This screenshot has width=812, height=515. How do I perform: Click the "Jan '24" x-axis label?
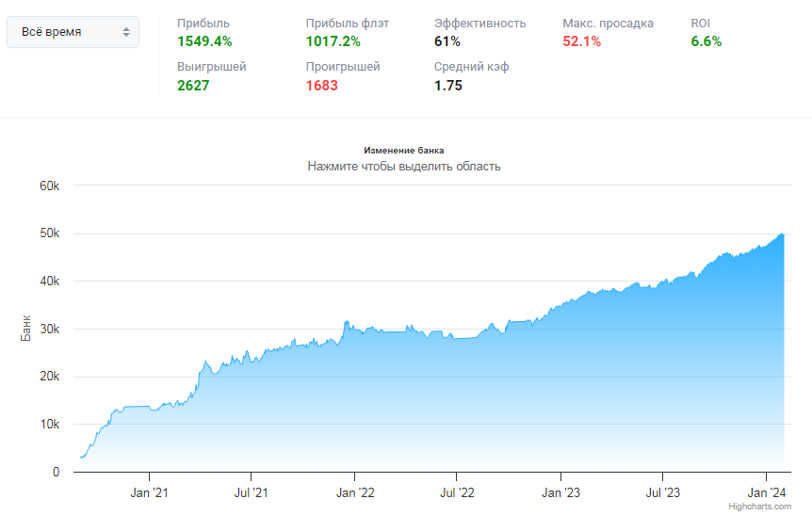[766, 492]
